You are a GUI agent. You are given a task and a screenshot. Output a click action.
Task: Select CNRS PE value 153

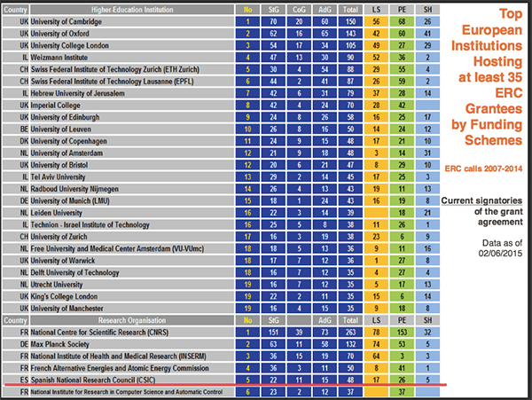(x=402, y=332)
